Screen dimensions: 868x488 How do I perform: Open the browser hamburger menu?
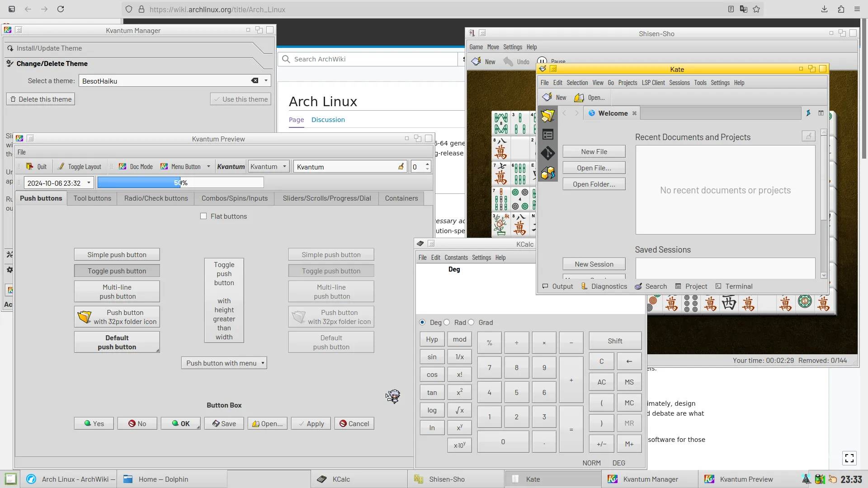coord(857,9)
